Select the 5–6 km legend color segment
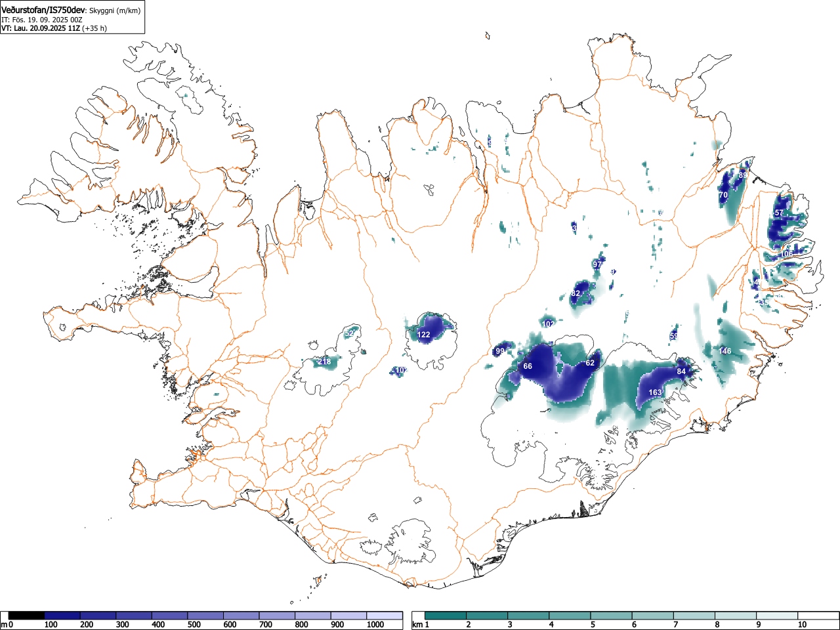This screenshot has width=840, height=630. point(612,616)
